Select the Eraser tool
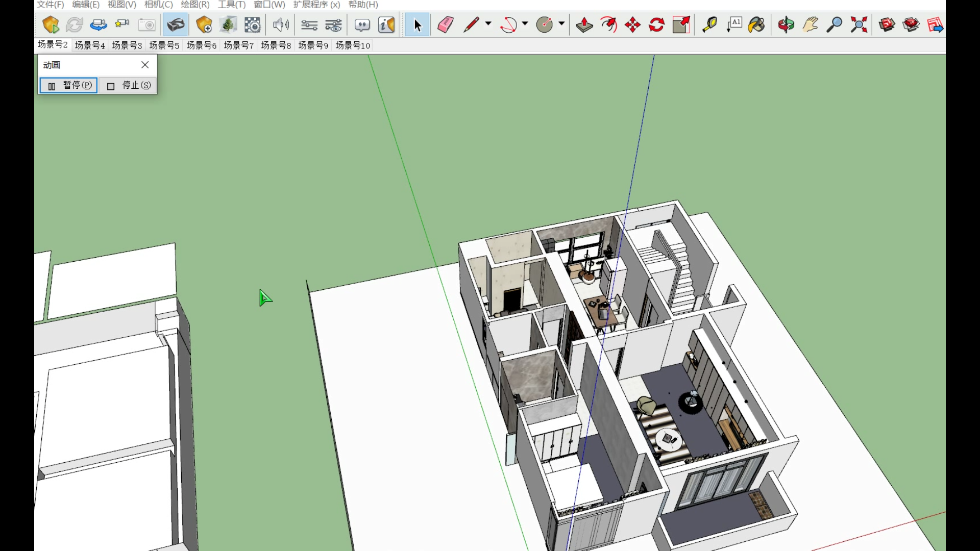 446,24
